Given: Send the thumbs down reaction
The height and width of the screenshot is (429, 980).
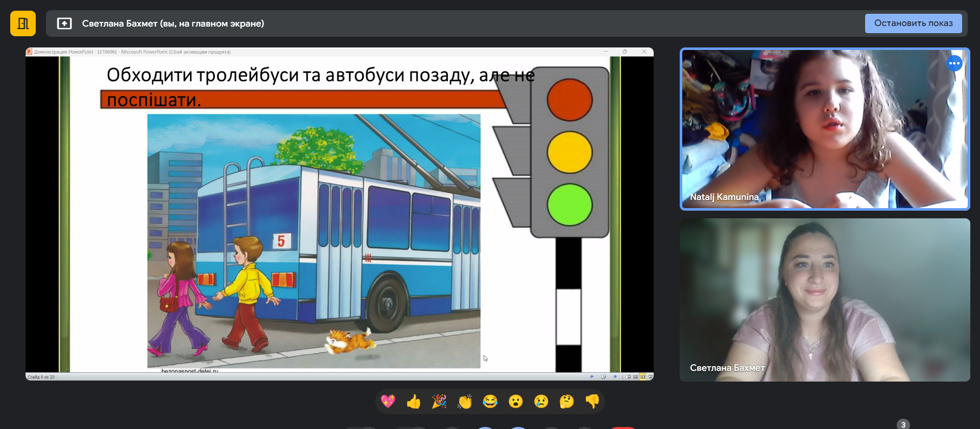Looking at the screenshot, I should coord(592,401).
